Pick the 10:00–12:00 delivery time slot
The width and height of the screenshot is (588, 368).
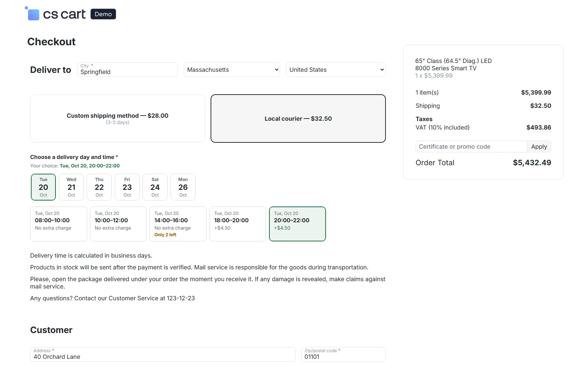pyautogui.click(x=118, y=224)
